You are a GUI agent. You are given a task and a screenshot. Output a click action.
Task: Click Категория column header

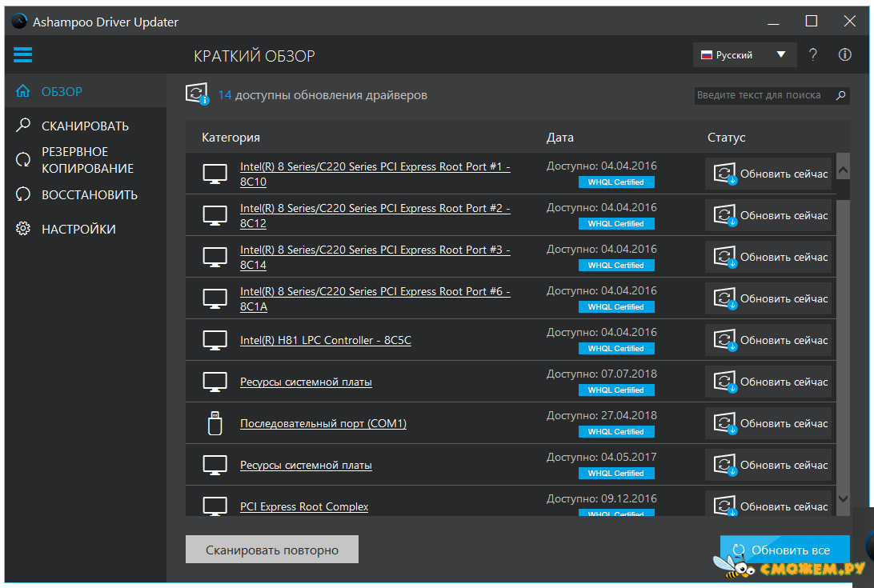[x=231, y=138]
